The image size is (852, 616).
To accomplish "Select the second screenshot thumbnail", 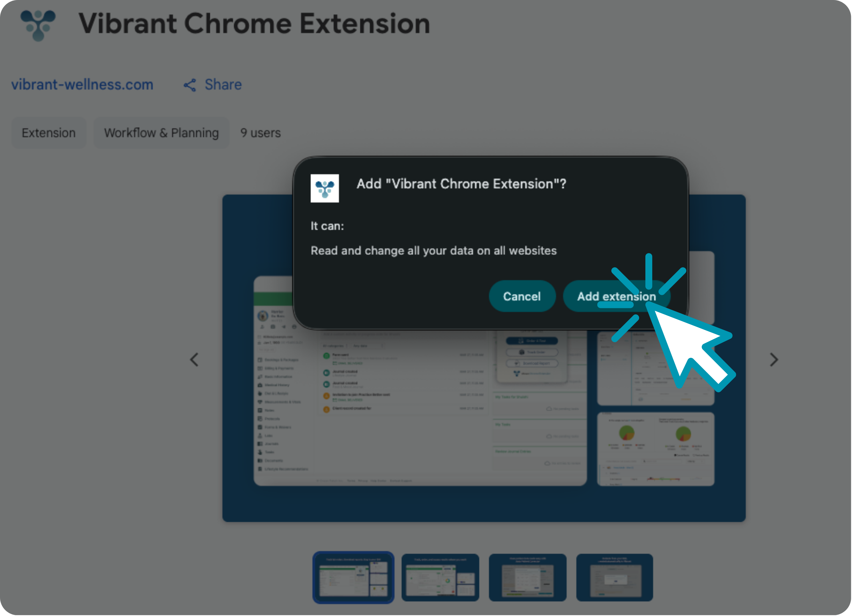I will click(x=440, y=578).
